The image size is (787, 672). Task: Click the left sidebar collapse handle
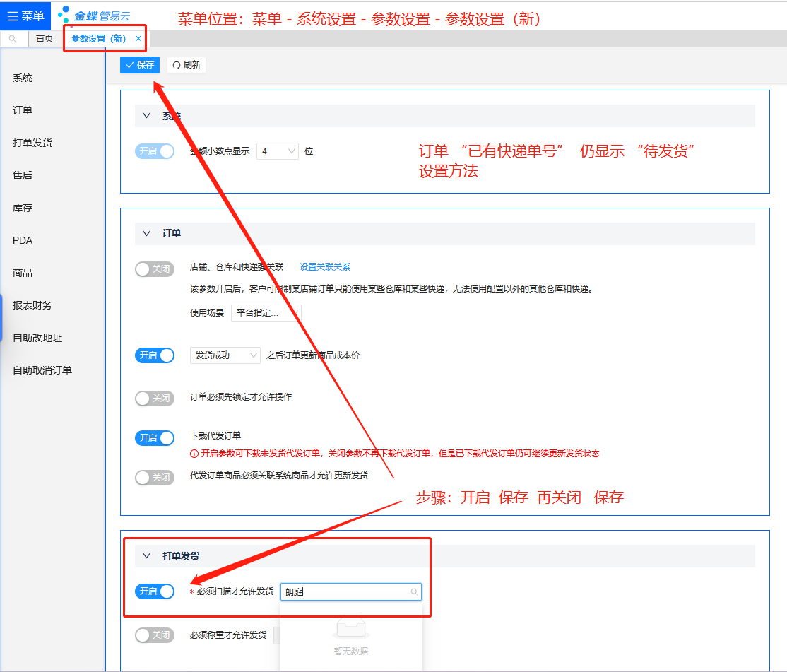click(x=1, y=317)
